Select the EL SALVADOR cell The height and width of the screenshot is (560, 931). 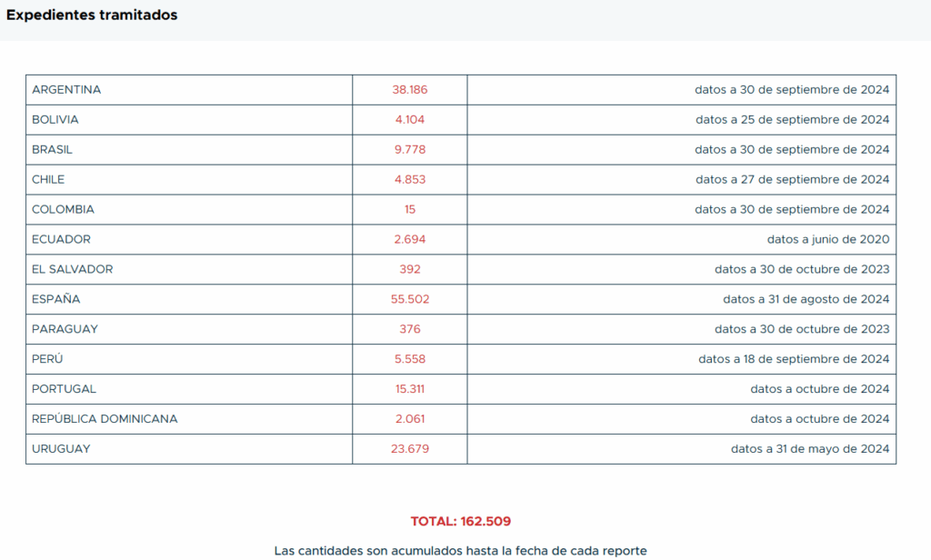189,270
